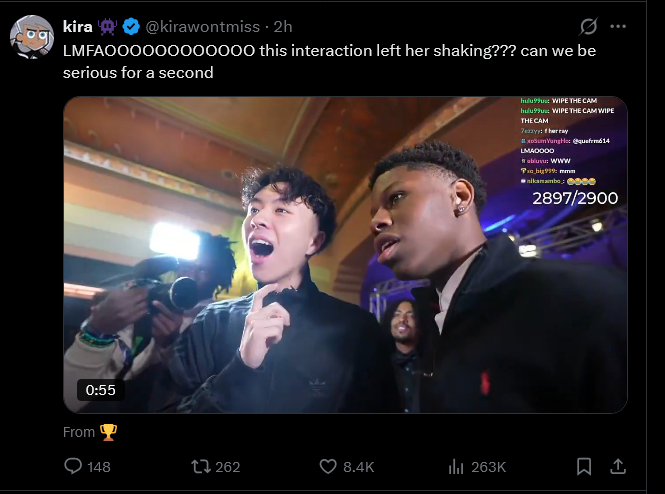Repost using the retweet arrows icon
Screen dimensions: 665x494
point(201,467)
